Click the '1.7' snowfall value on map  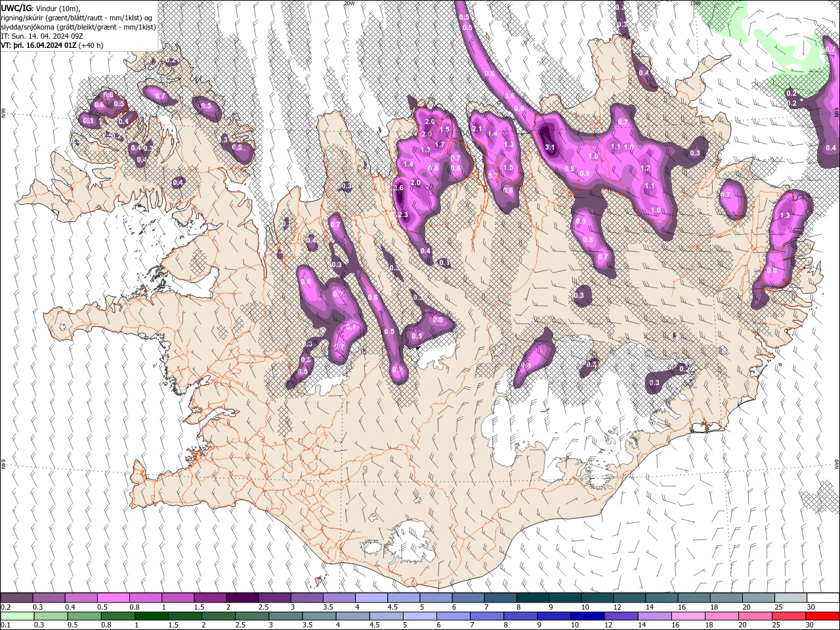pyautogui.click(x=440, y=144)
